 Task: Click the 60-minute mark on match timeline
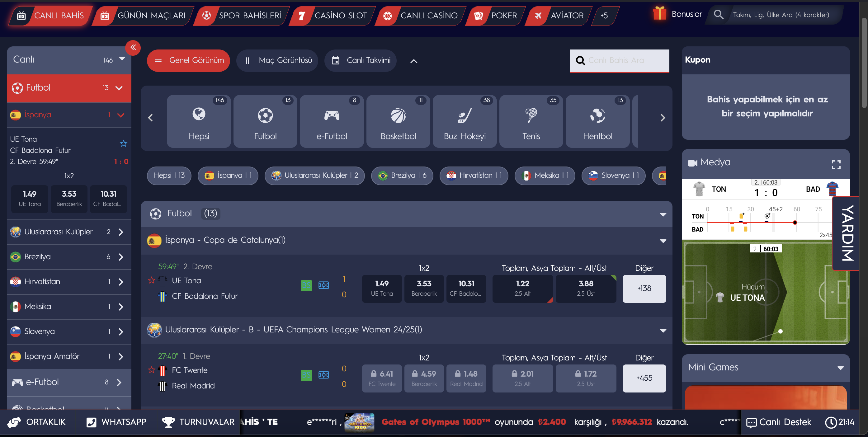click(x=796, y=209)
